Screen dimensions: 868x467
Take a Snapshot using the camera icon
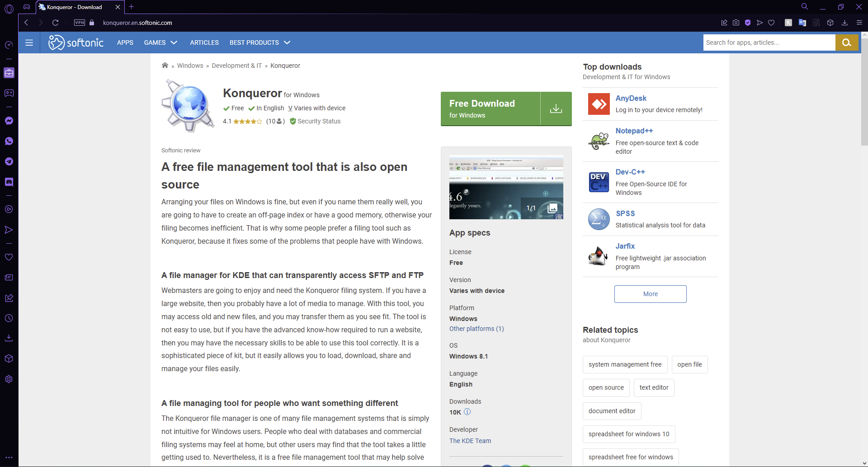click(x=736, y=22)
